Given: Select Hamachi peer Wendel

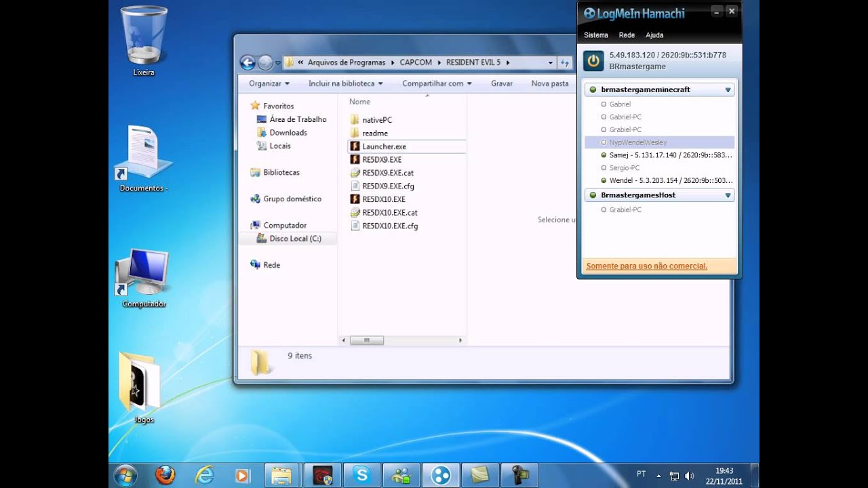Looking at the screenshot, I should (x=659, y=180).
